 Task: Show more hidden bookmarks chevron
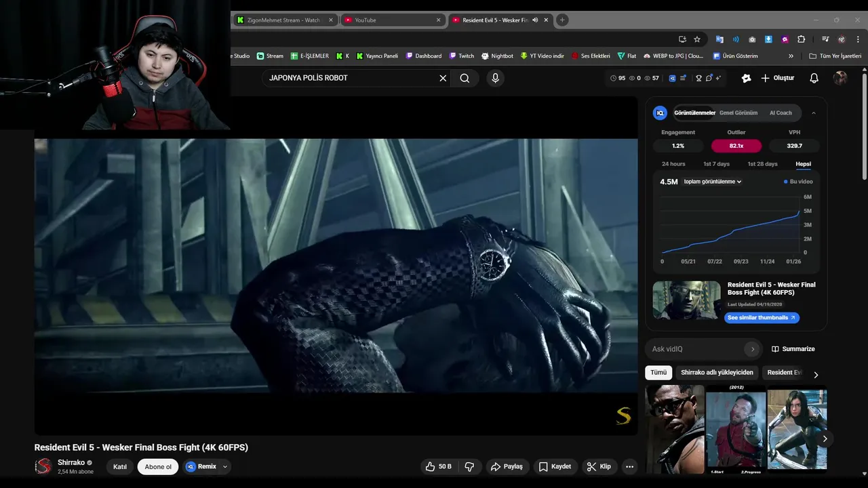coord(791,56)
